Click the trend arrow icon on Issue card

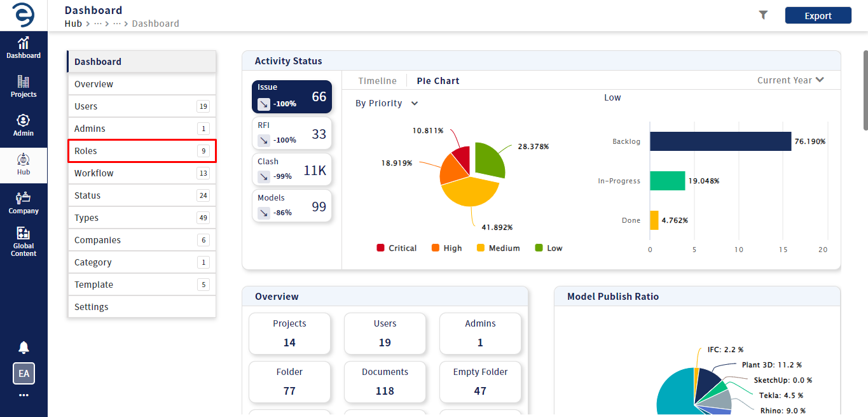(x=264, y=104)
